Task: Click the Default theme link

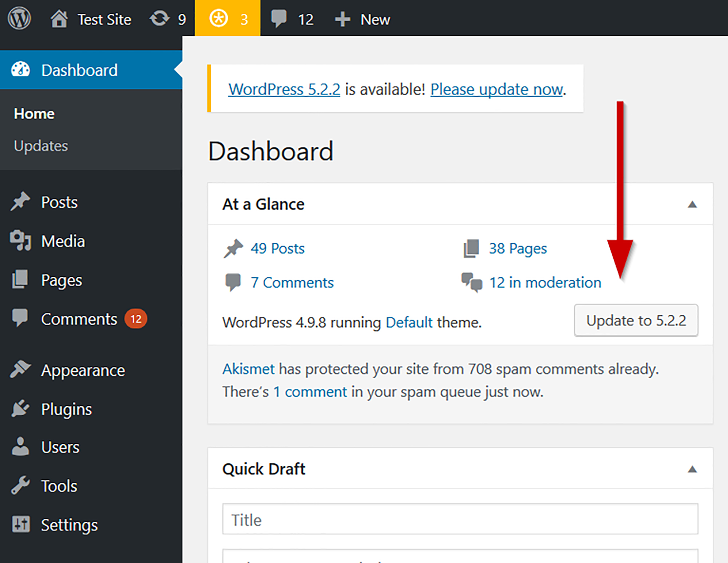Action: pos(409,323)
